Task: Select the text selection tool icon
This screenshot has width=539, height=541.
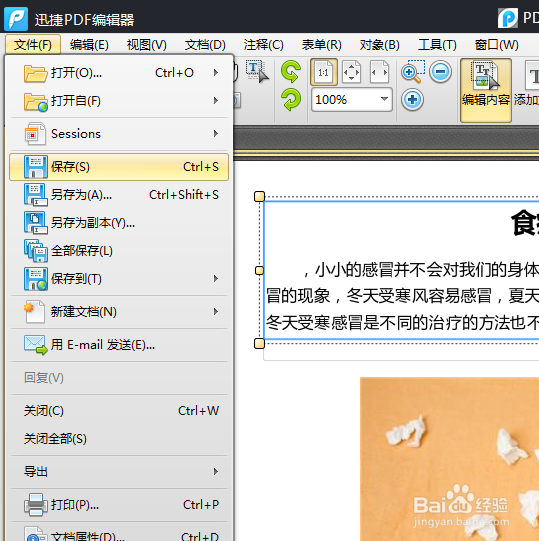Action: tap(257, 71)
